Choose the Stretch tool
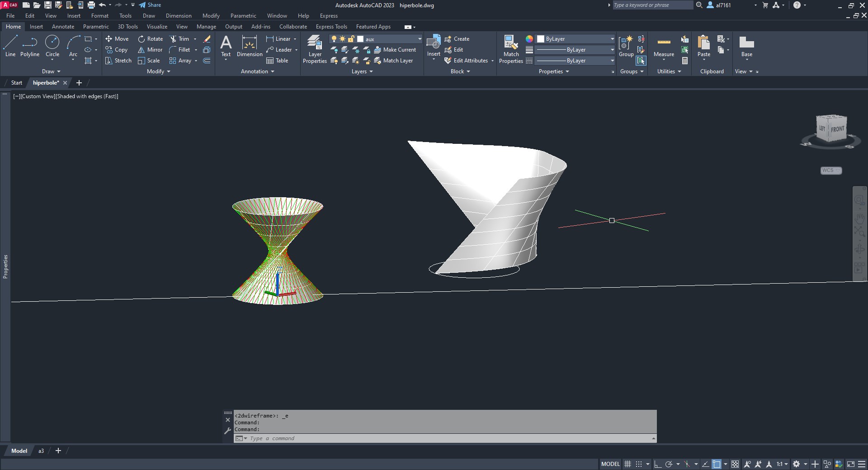 pos(118,61)
